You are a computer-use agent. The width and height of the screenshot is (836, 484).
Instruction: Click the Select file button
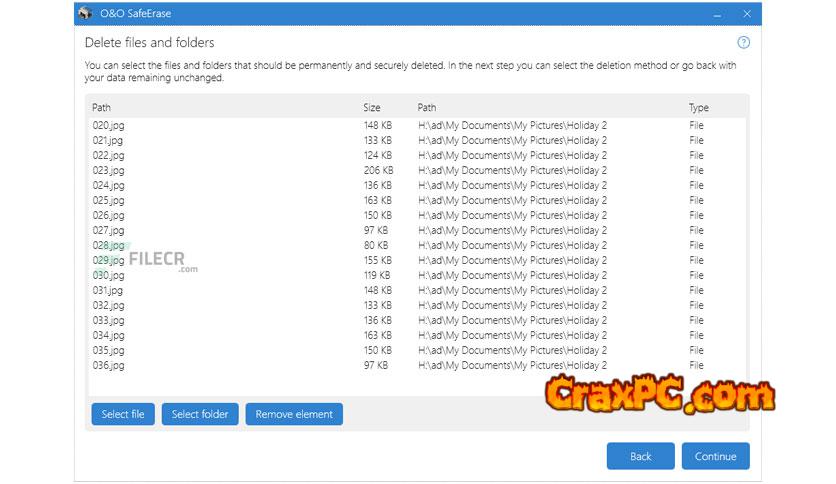click(x=123, y=414)
